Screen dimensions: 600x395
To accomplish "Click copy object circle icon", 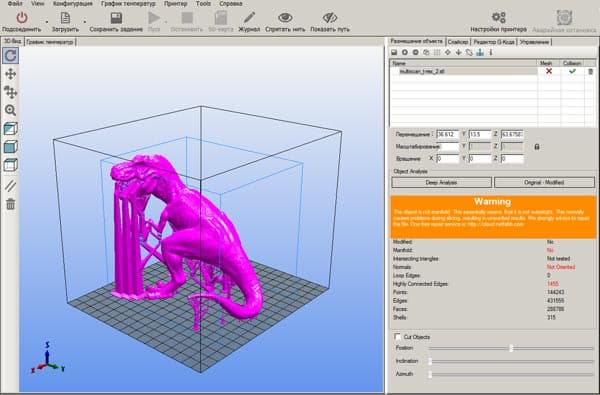I will tap(415, 52).
